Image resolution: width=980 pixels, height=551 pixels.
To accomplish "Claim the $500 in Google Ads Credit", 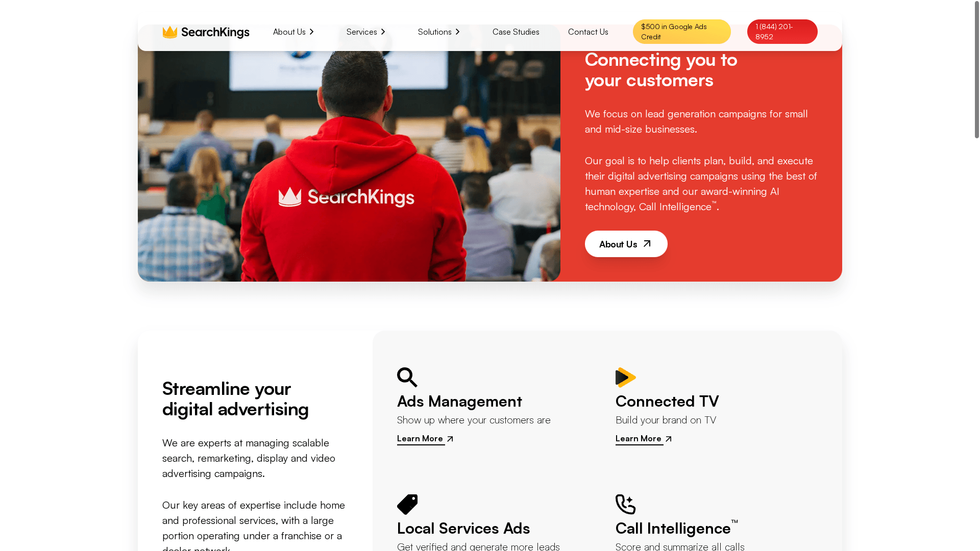I will click(681, 32).
